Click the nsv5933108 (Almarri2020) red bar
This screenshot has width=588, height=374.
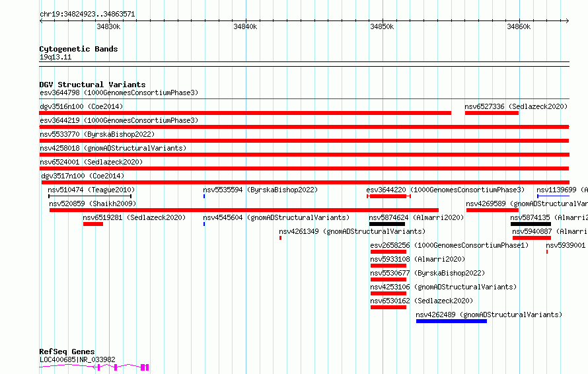pyautogui.click(x=388, y=266)
